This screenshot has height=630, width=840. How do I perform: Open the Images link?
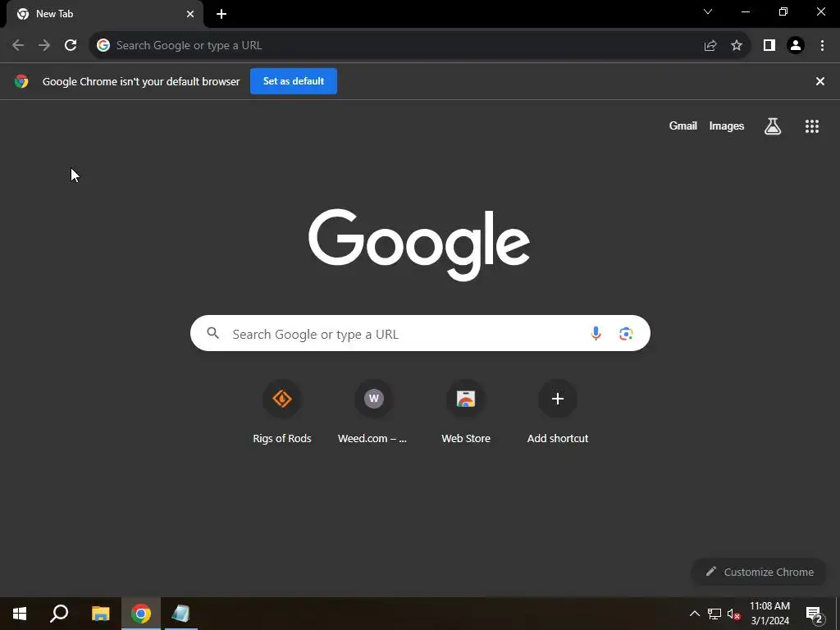(727, 126)
